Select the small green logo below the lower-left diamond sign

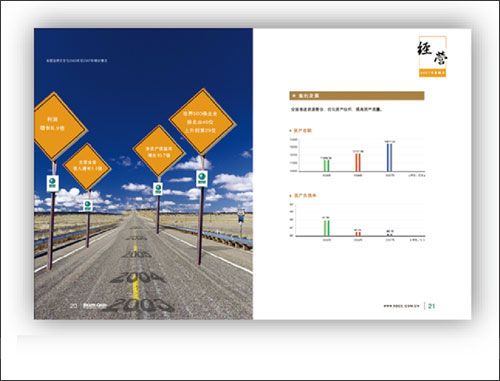[88, 205]
